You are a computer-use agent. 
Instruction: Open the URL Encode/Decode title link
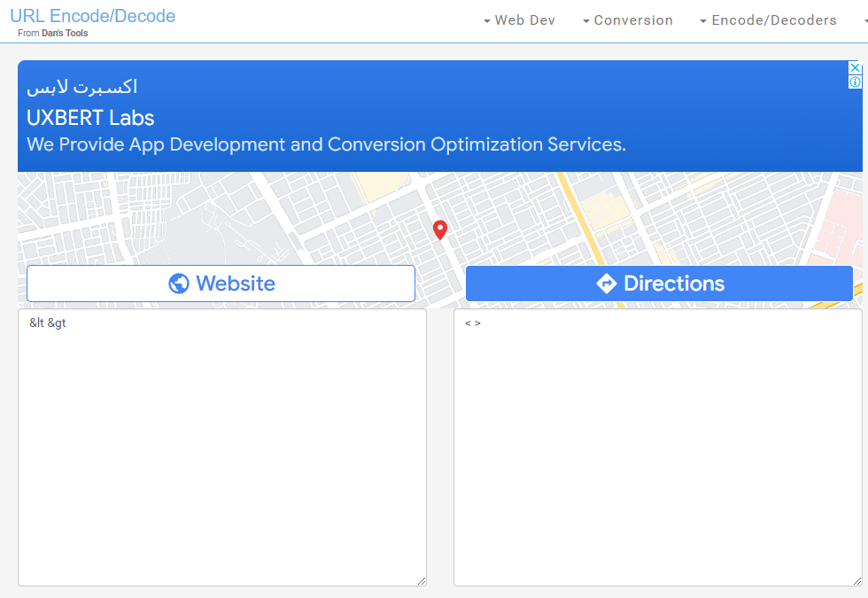92,16
